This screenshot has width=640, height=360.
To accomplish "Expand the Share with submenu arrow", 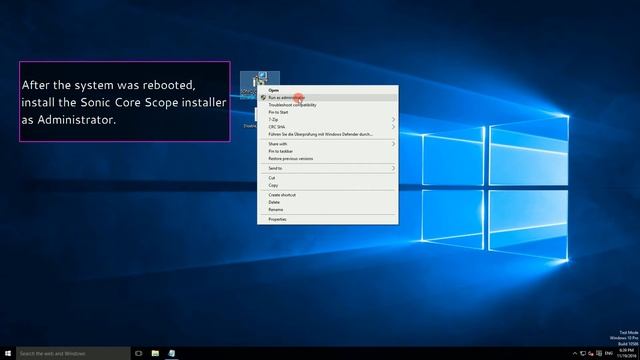I will pyautogui.click(x=393, y=144).
